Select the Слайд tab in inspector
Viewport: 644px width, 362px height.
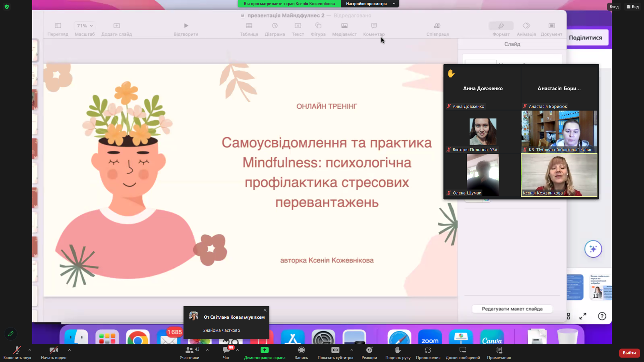[x=512, y=44]
